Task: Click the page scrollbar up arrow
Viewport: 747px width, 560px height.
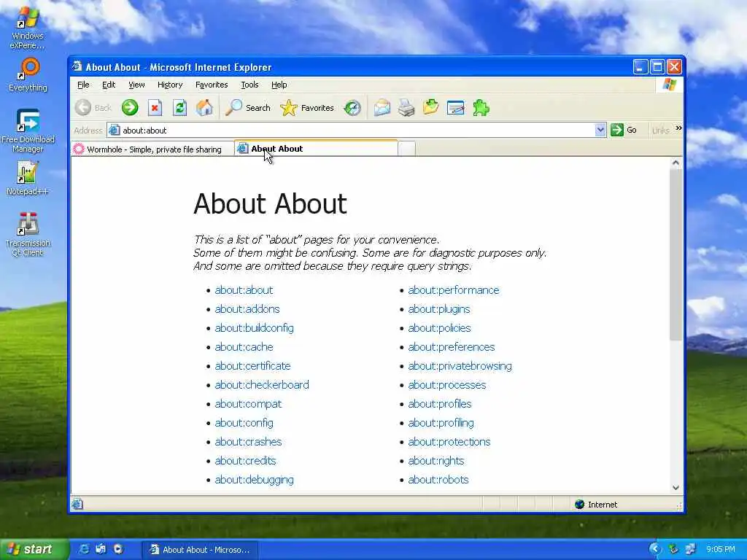Action: click(x=676, y=163)
